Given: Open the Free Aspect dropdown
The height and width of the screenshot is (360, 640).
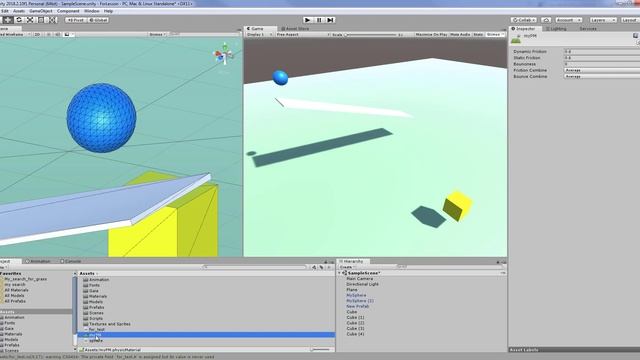Looking at the screenshot, I should click(302, 35).
